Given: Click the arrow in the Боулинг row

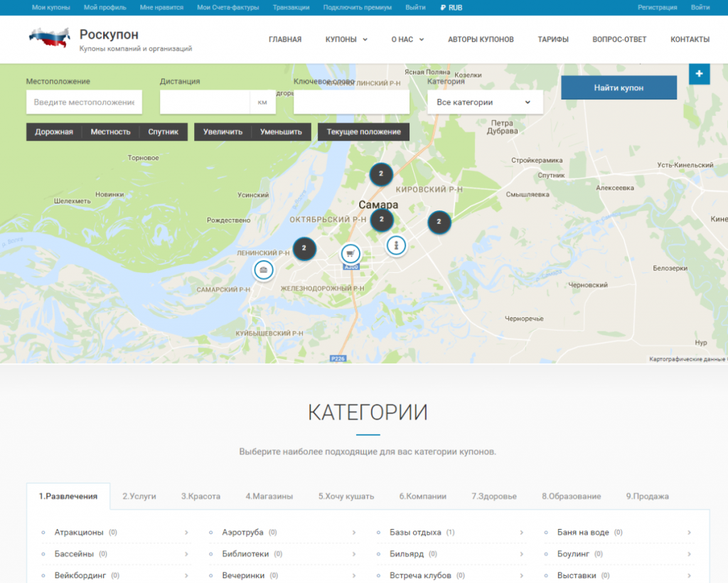Looking at the screenshot, I should [x=689, y=554].
